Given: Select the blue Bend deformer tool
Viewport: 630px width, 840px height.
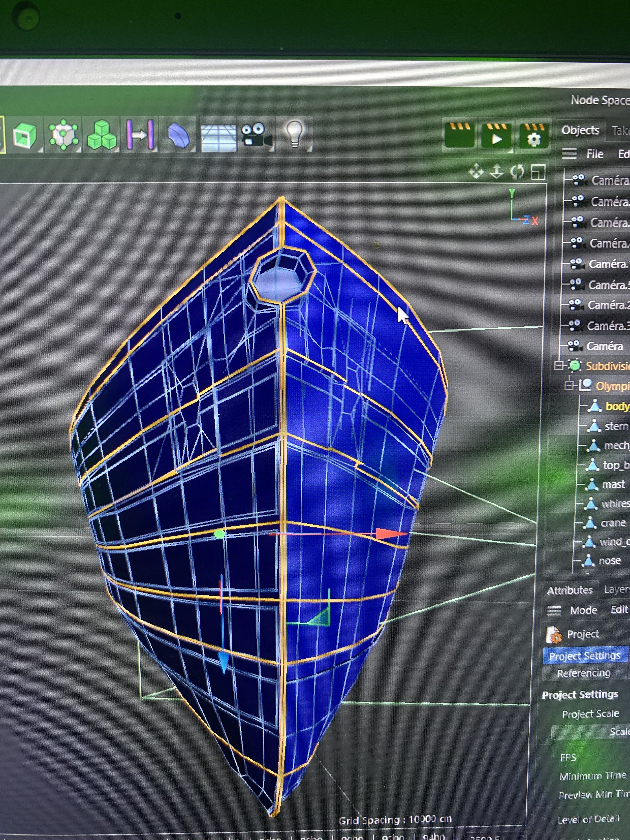Looking at the screenshot, I should click(178, 135).
